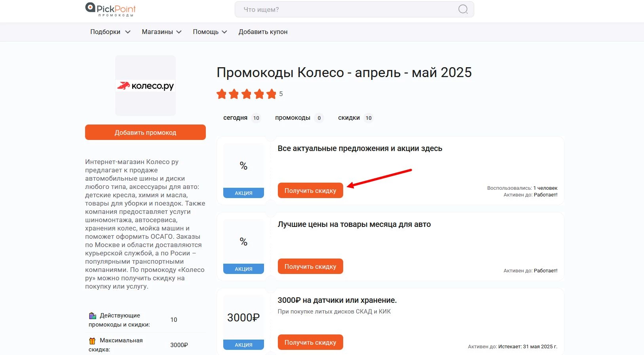This screenshot has width=644, height=355.
Task: Select the скидки tab
Action: click(355, 118)
